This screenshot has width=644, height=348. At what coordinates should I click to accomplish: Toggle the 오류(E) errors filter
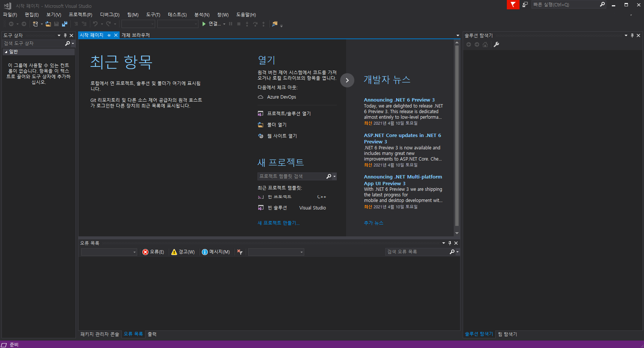click(x=153, y=252)
